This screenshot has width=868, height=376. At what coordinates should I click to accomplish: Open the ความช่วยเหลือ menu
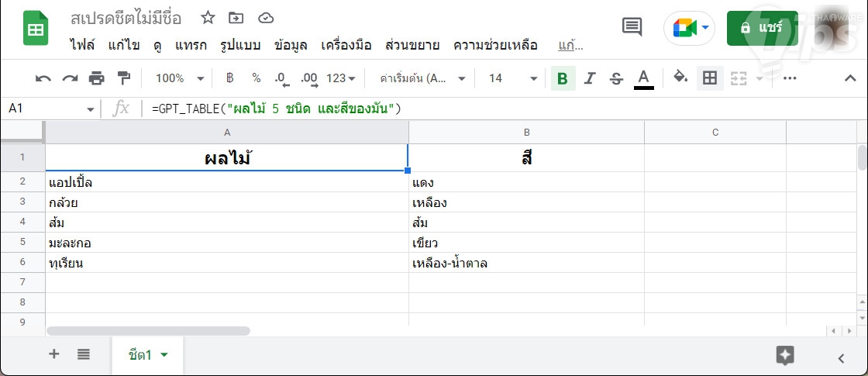coord(495,46)
